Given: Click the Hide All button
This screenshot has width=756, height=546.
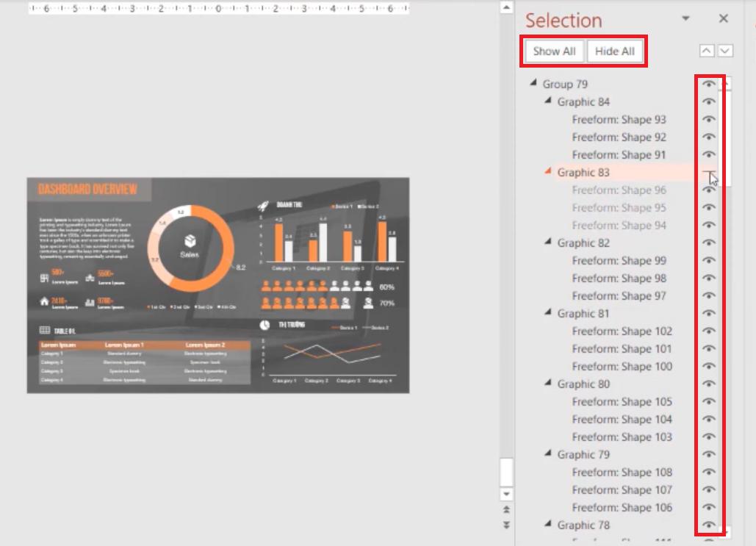Looking at the screenshot, I should [616, 51].
